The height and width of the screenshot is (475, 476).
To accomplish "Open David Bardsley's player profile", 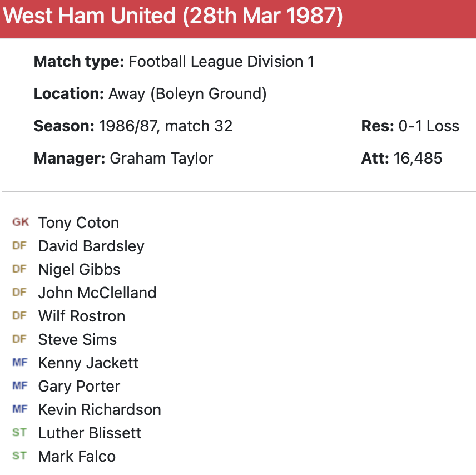I will [91, 246].
